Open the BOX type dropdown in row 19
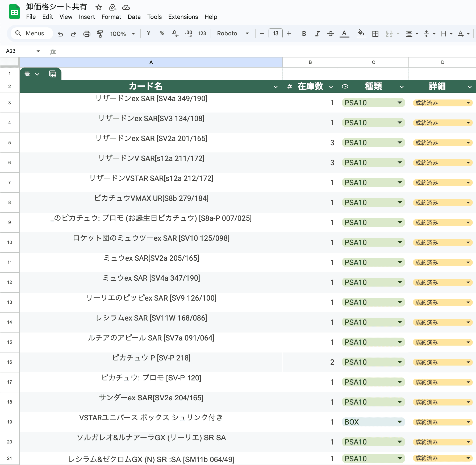476x465 pixels. click(399, 422)
